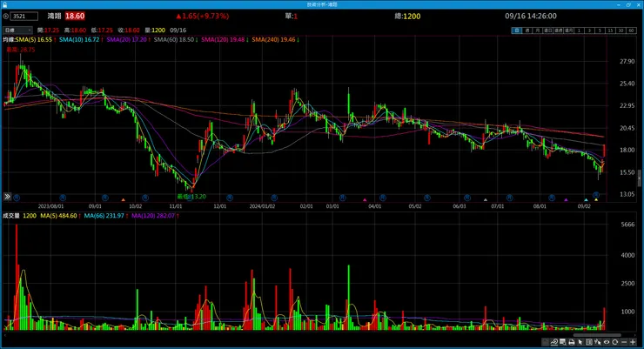The height and width of the screenshot is (349, 644).
Task: Select the 還週 adjusted weekly tab
Action: [559, 30]
